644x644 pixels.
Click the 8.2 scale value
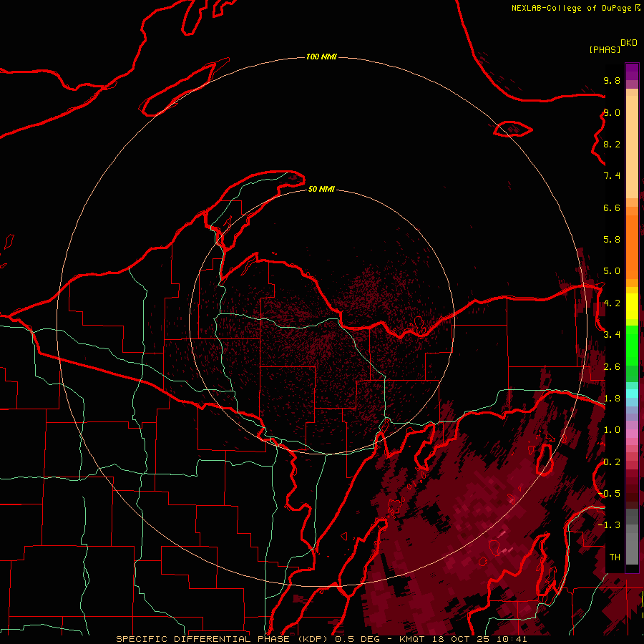pyautogui.click(x=612, y=144)
